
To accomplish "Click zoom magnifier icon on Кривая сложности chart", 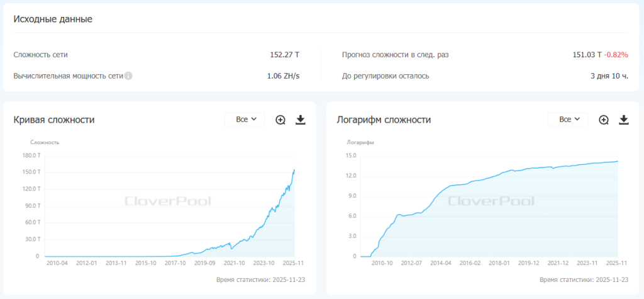I will [280, 120].
